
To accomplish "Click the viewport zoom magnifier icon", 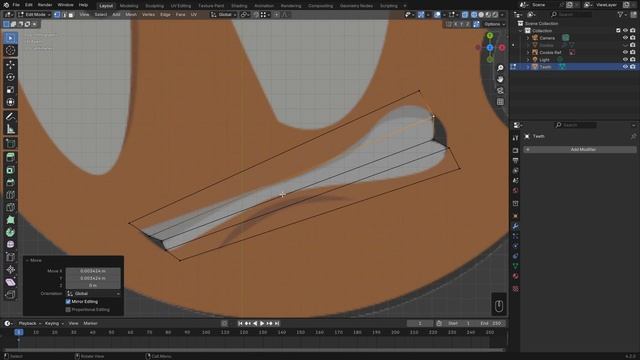I will pos(500,68).
